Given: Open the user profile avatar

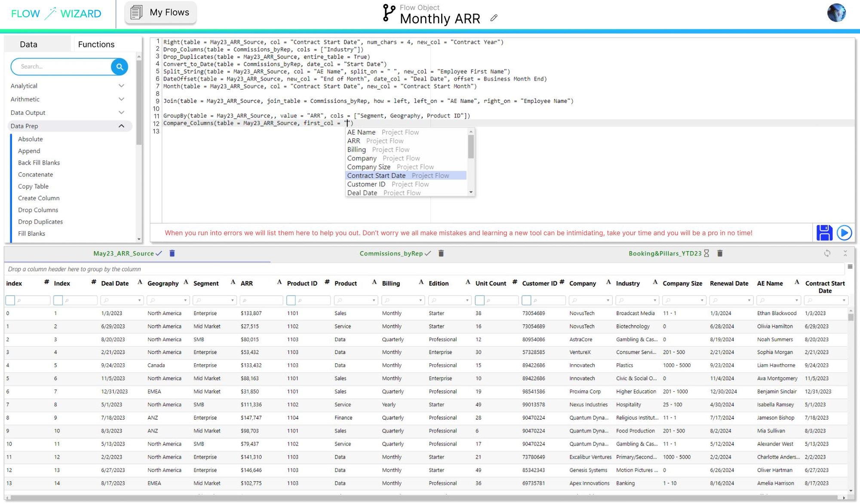Looking at the screenshot, I should (836, 13).
